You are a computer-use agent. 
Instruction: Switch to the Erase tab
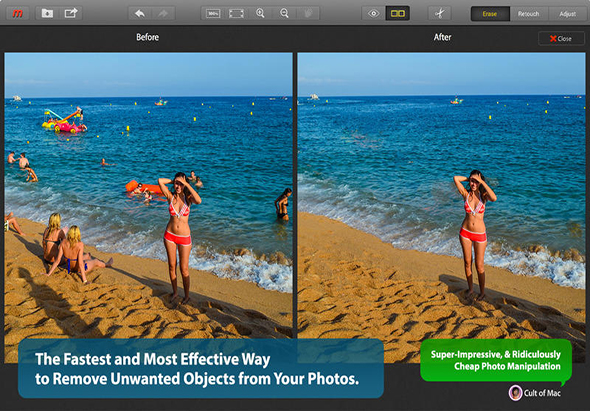point(490,14)
